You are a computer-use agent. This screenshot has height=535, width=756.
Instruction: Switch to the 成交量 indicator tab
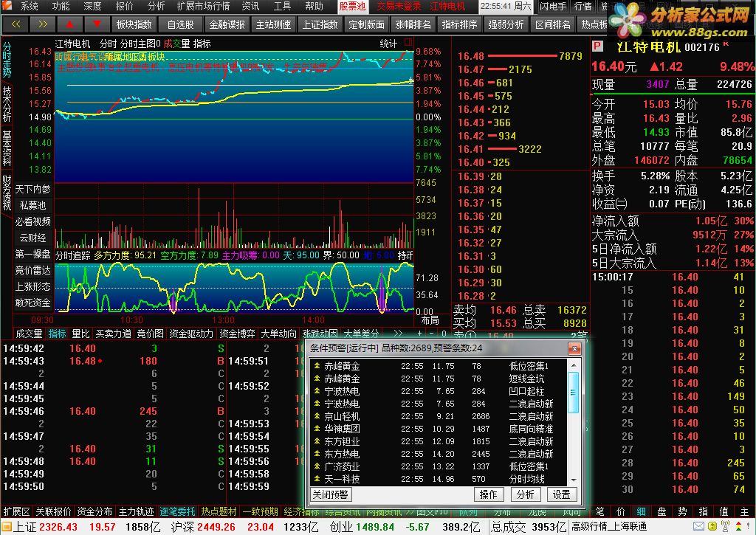point(29,334)
